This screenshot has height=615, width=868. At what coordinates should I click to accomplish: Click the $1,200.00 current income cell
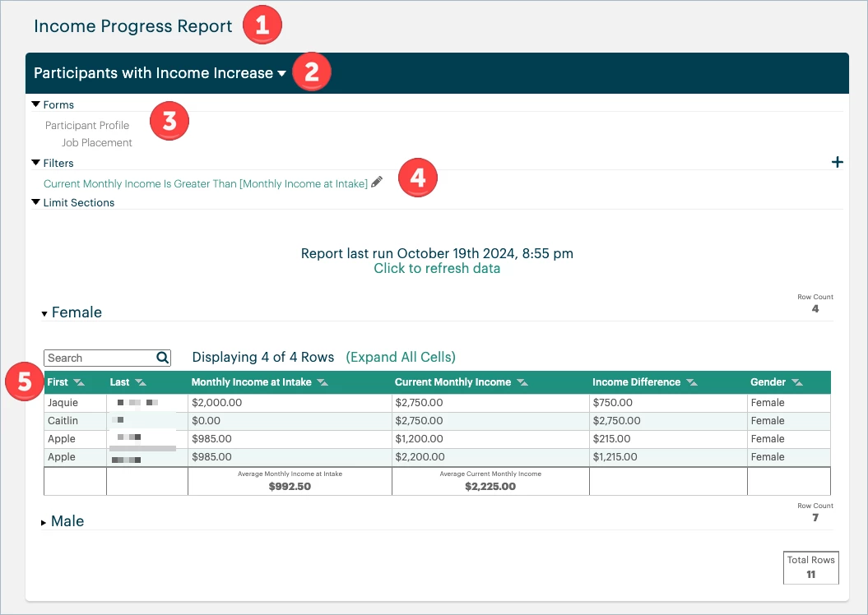pos(490,439)
